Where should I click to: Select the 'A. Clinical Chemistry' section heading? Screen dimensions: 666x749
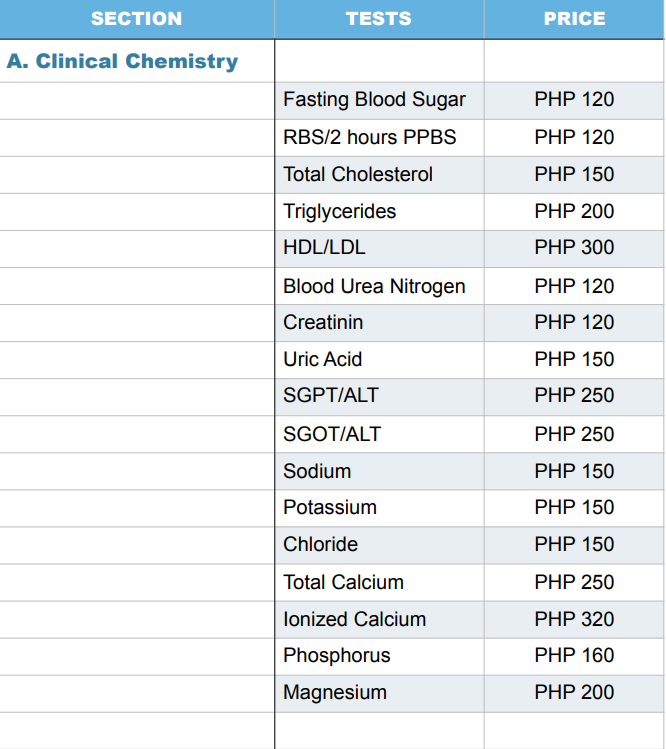tap(122, 61)
